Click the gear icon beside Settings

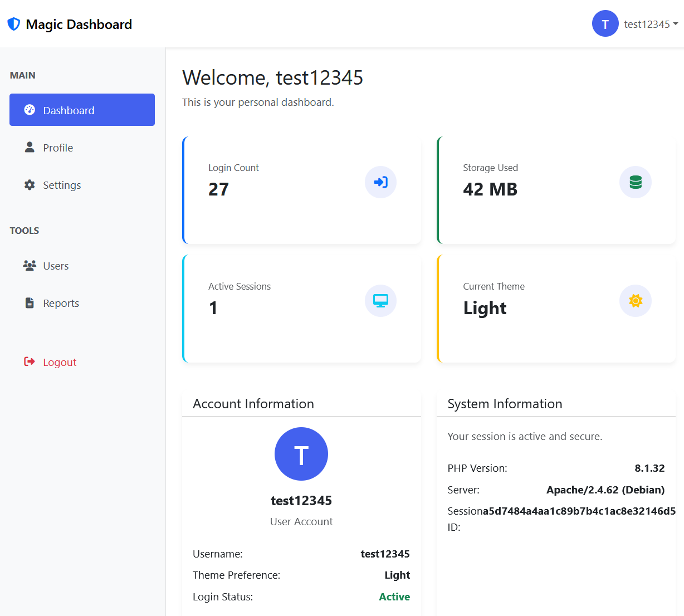click(x=30, y=185)
